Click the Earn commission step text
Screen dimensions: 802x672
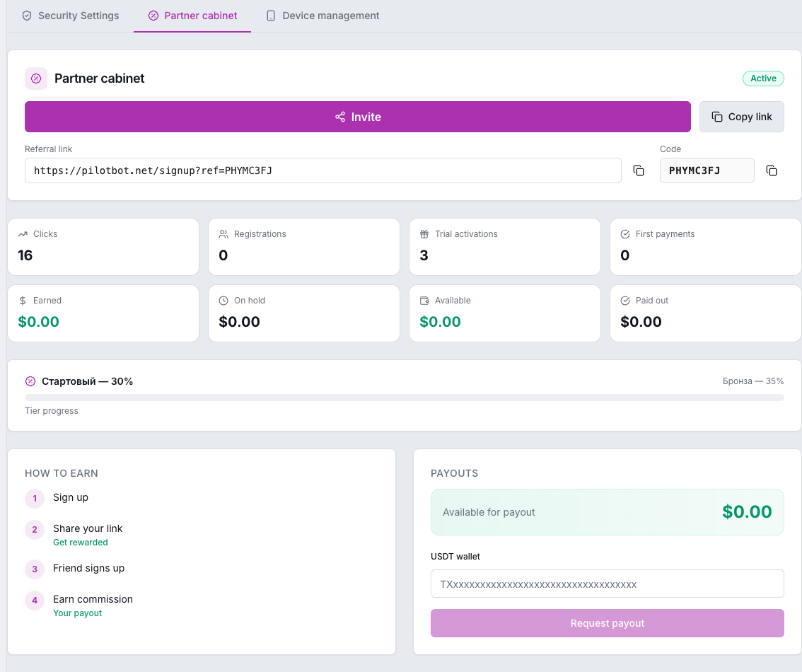coord(93,599)
